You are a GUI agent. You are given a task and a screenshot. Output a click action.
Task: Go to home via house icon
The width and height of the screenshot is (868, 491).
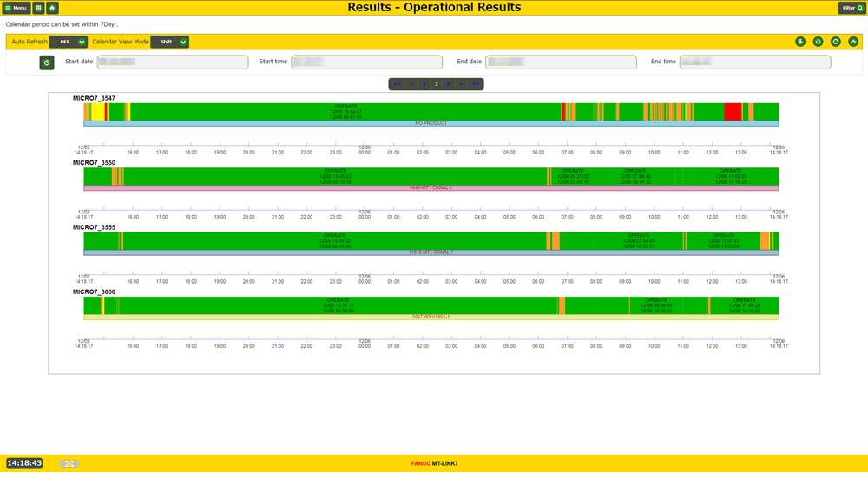point(52,8)
